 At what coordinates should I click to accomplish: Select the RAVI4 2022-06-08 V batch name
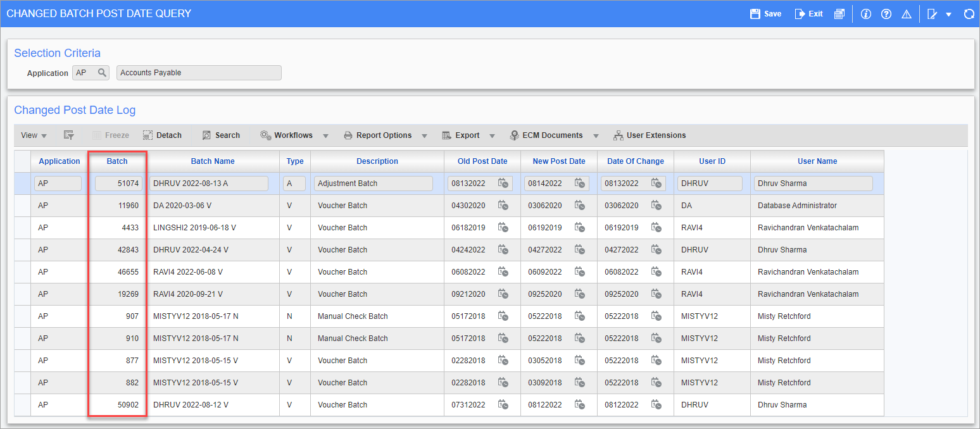tap(188, 272)
